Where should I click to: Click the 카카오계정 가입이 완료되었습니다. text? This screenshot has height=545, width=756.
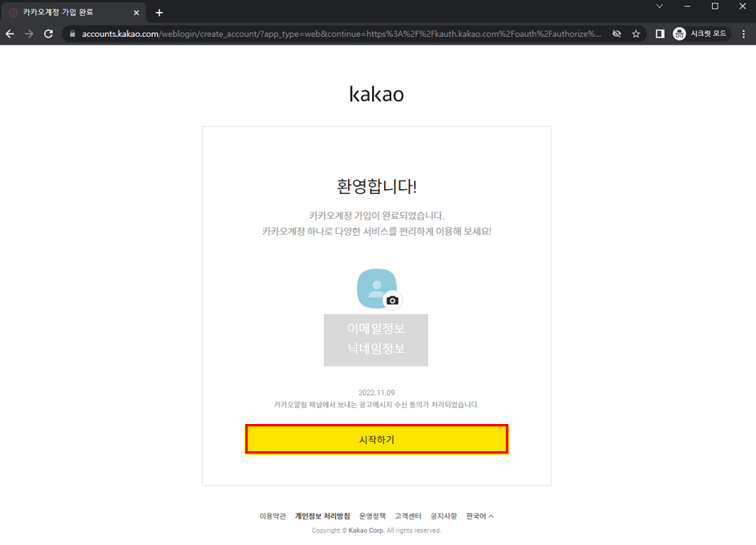(x=377, y=216)
